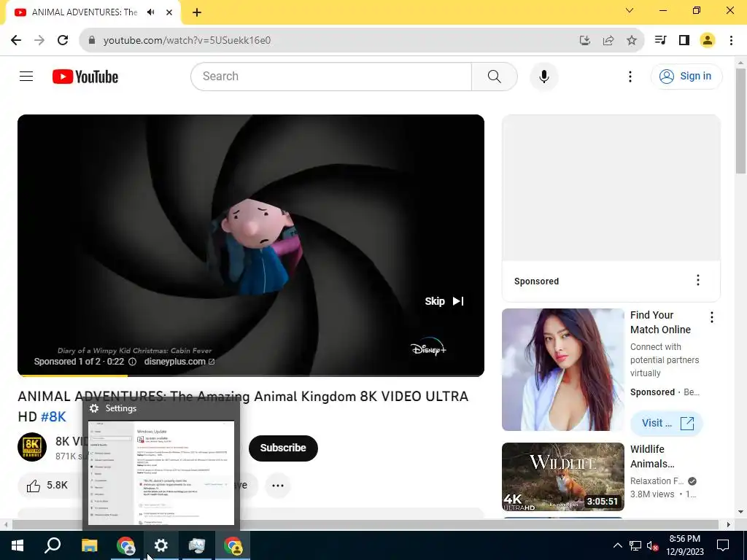Image resolution: width=747 pixels, height=560 pixels.
Task: Open options for Find Your Match ad
Action: pyautogui.click(x=712, y=317)
